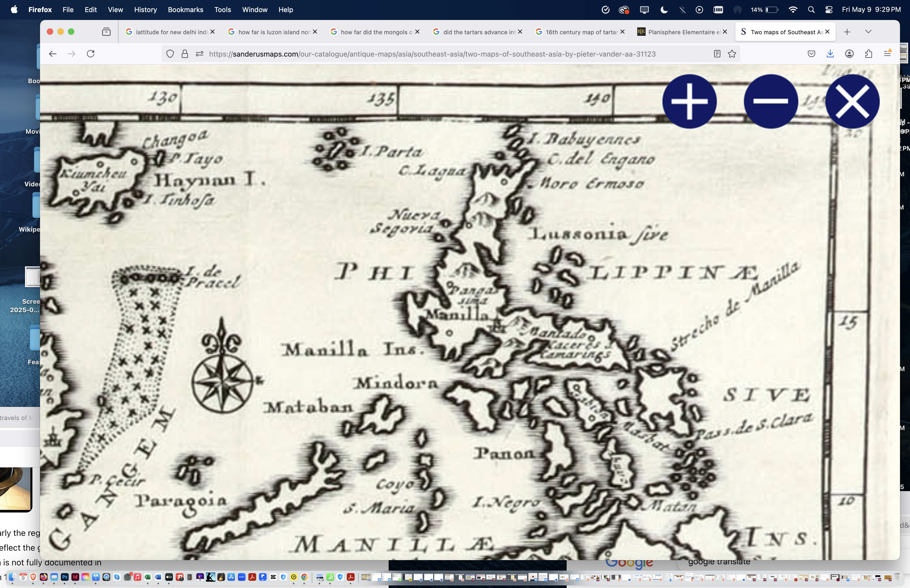Open the Window menu
910x588 pixels.
pos(255,9)
